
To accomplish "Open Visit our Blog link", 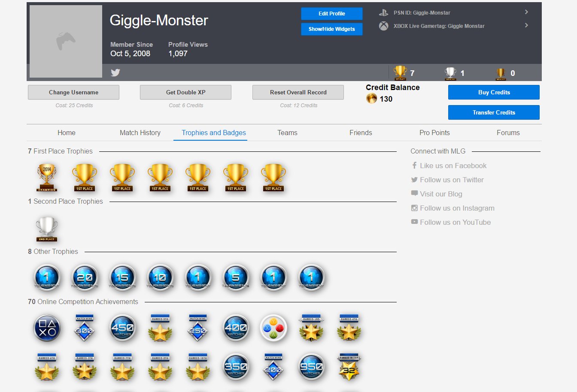I will pos(441,194).
